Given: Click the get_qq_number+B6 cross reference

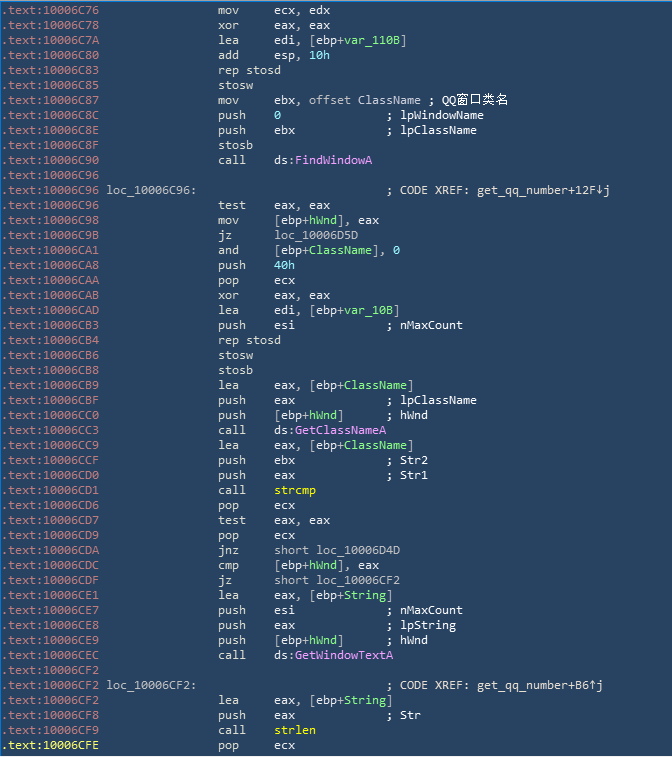Looking at the screenshot, I should click(540, 686).
